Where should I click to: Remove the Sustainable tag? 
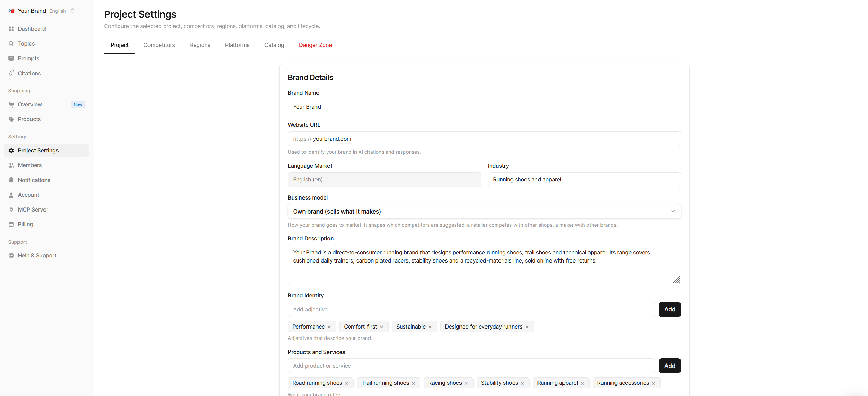point(430,327)
